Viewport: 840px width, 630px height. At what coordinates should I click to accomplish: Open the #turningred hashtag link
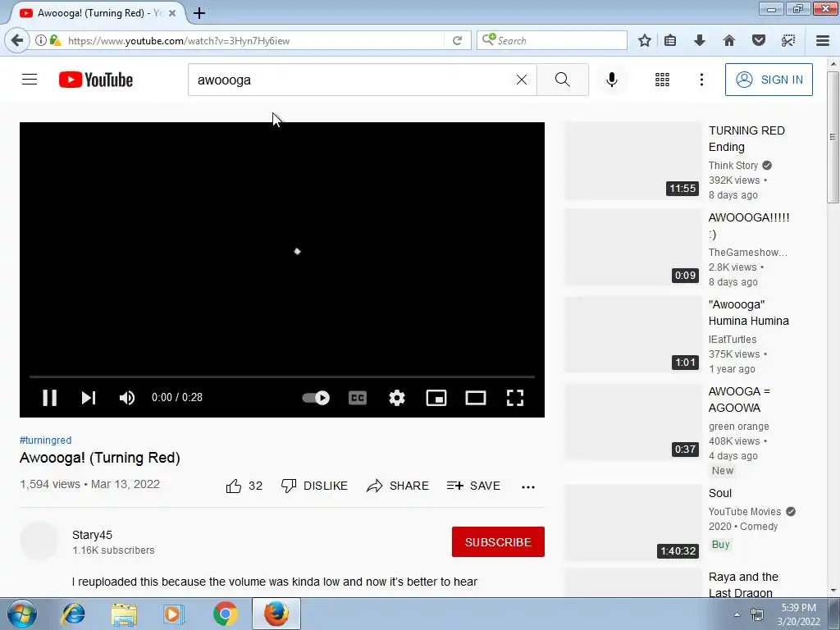click(x=46, y=441)
